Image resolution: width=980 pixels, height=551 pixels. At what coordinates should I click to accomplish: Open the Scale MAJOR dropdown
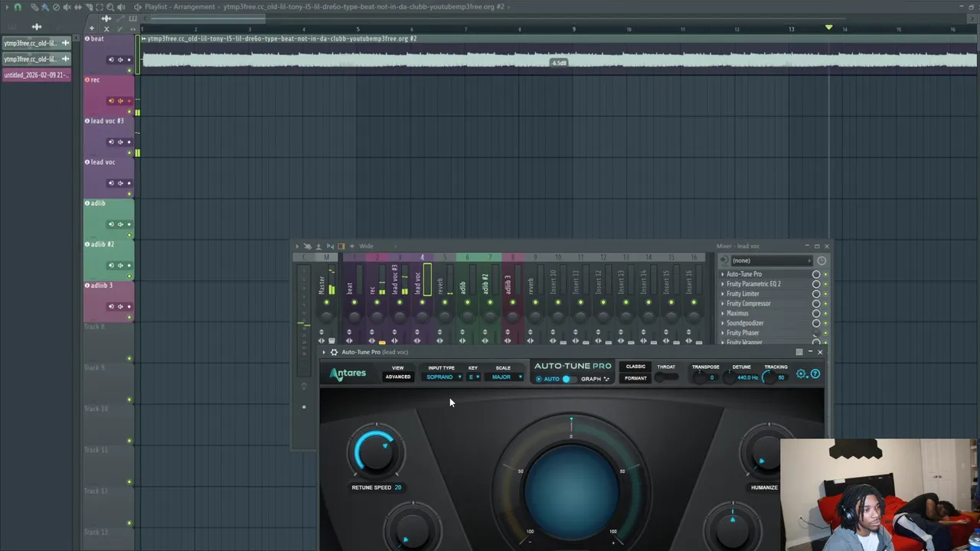(x=505, y=377)
